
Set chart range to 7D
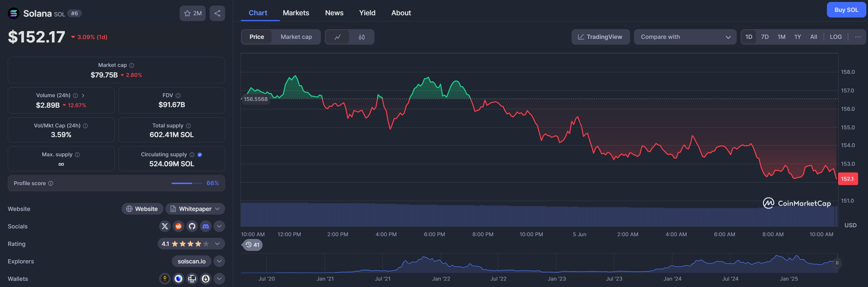click(x=765, y=37)
